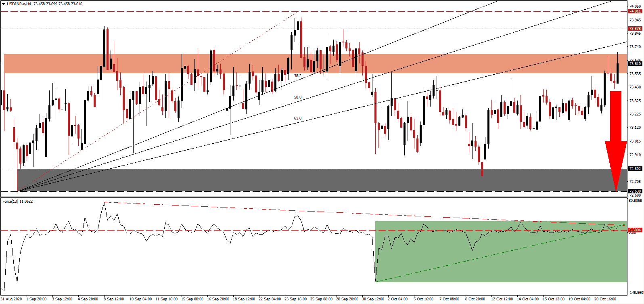Click the 72.802 support price label
Viewport: 644px width, 304px height.
click(x=635, y=169)
